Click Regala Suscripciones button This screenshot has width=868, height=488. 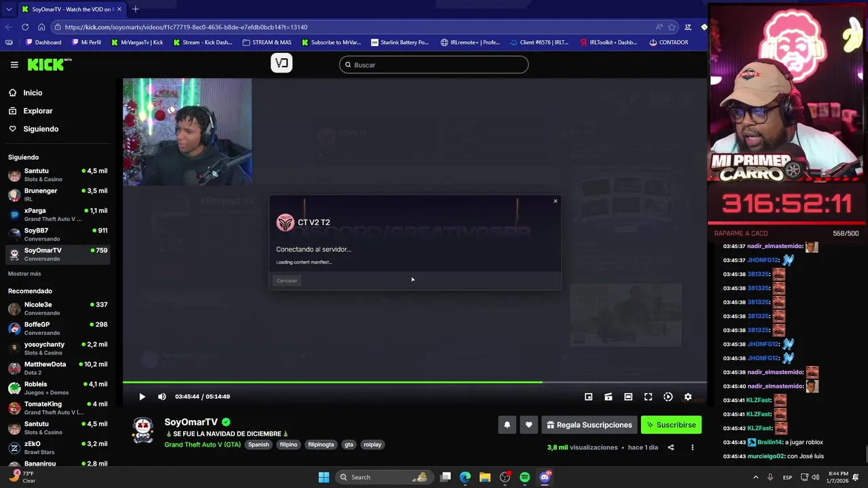tap(589, 425)
